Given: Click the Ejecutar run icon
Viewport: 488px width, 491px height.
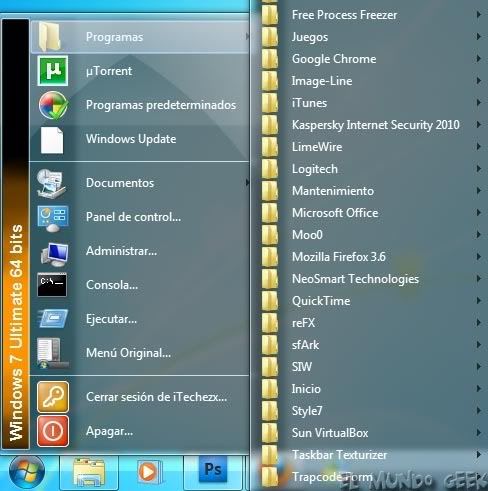Looking at the screenshot, I should tap(53, 318).
